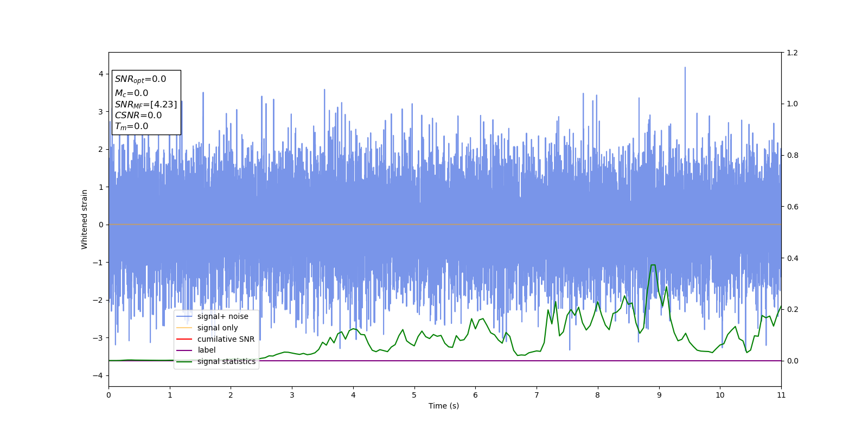The height and width of the screenshot is (434, 868).
Task: Click the SNRopt=0.0 annotation text
Action: pos(141,79)
